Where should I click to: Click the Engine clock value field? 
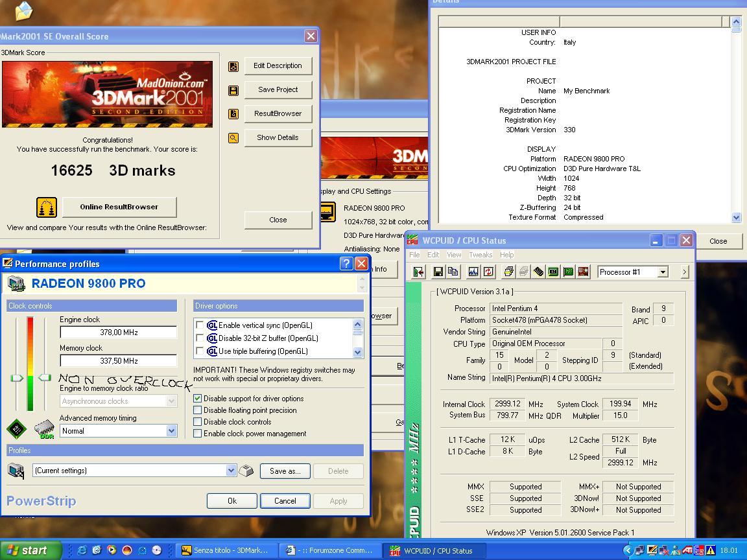point(118,332)
